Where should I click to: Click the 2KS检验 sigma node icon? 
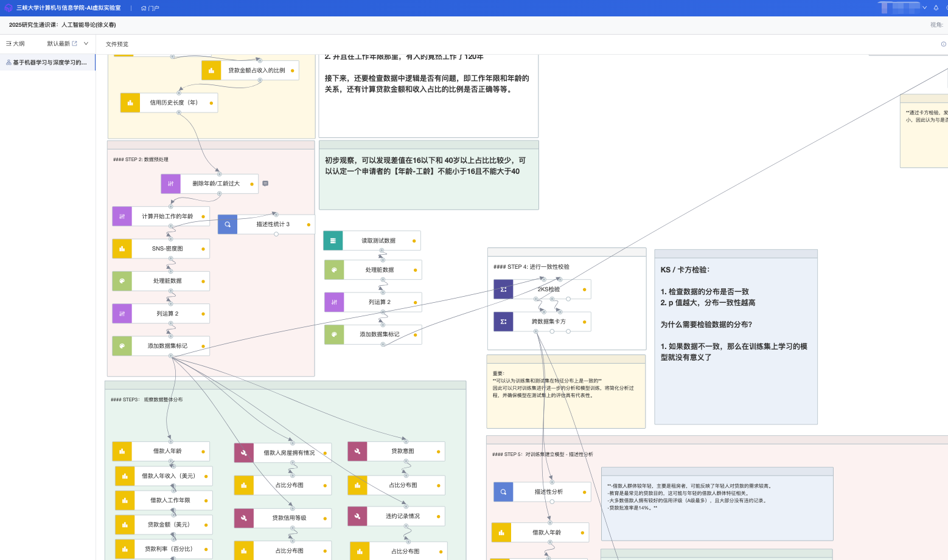503,289
